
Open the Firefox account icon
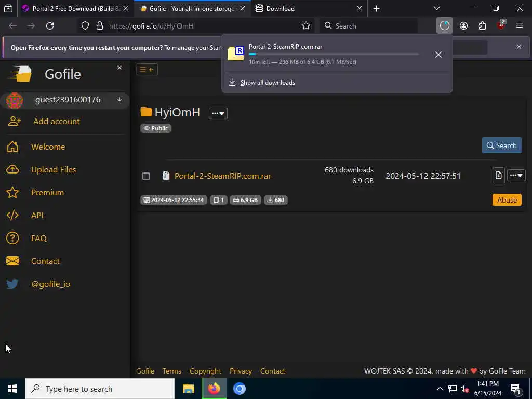click(463, 26)
